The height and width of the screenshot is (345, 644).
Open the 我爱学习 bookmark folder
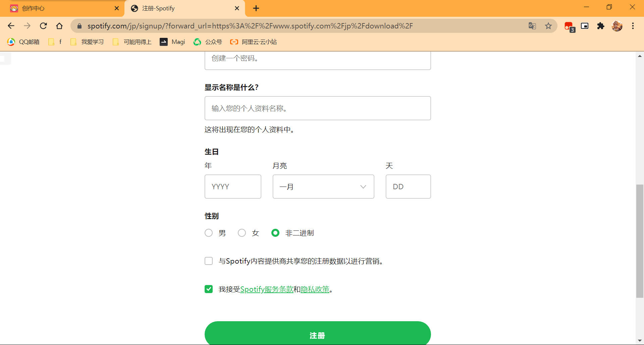(x=87, y=42)
